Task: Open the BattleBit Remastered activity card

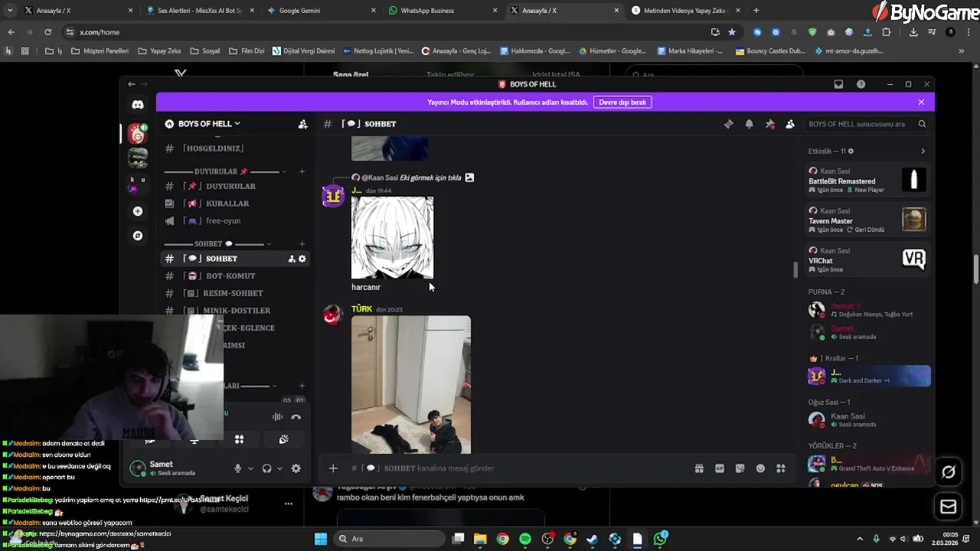Action: [868, 181]
